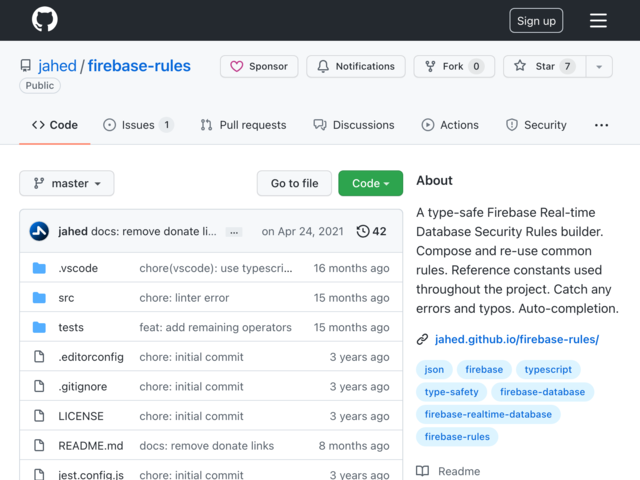The width and height of the screenshot is (640, 480).
Task: Select the firebase topic tag
Action: [x=484, y=369]
